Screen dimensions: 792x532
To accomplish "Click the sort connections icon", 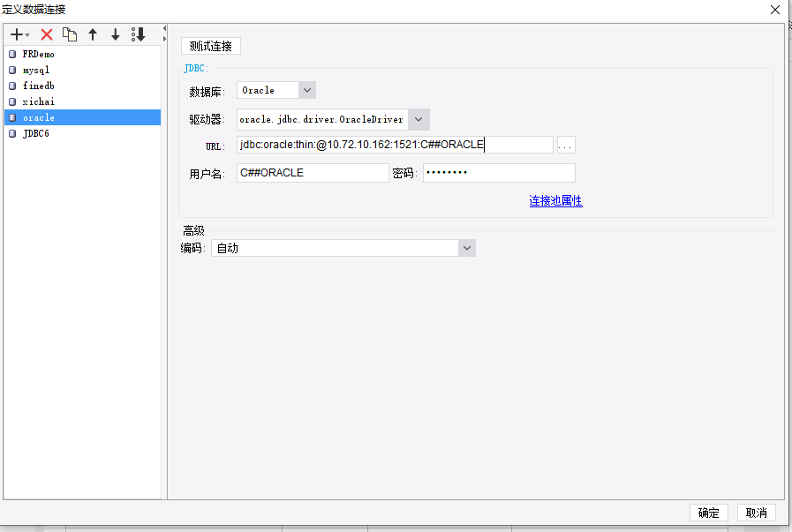I will [139, 34].
